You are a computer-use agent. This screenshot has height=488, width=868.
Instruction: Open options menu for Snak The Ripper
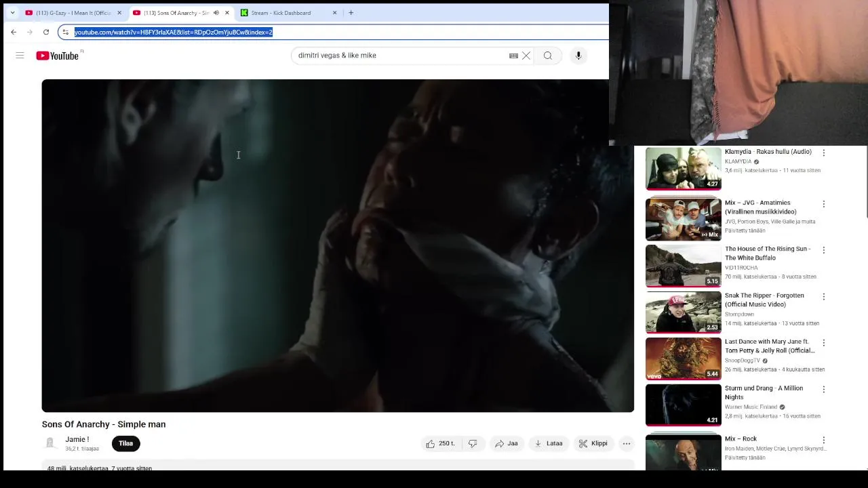824,297
